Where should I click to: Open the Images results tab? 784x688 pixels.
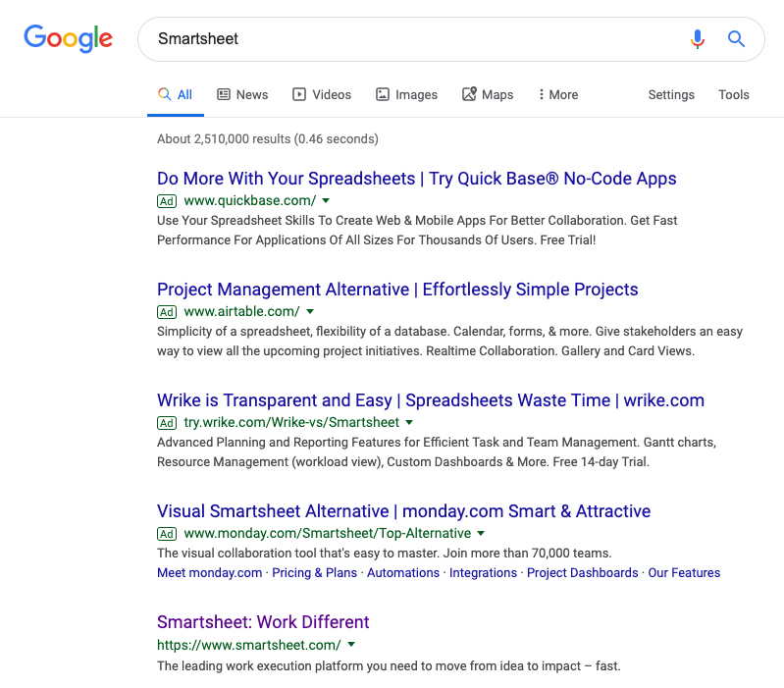(x=406, y=95)
